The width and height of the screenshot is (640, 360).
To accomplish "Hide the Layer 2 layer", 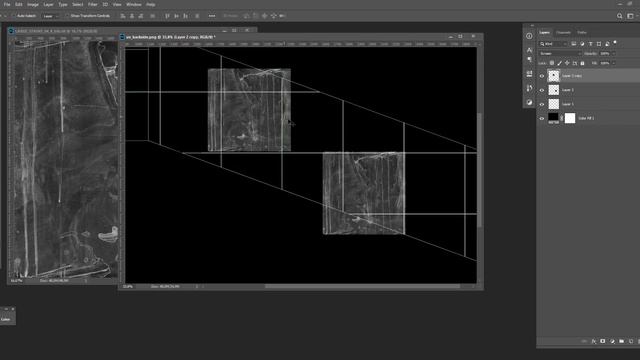I will [x=542, y=90].
